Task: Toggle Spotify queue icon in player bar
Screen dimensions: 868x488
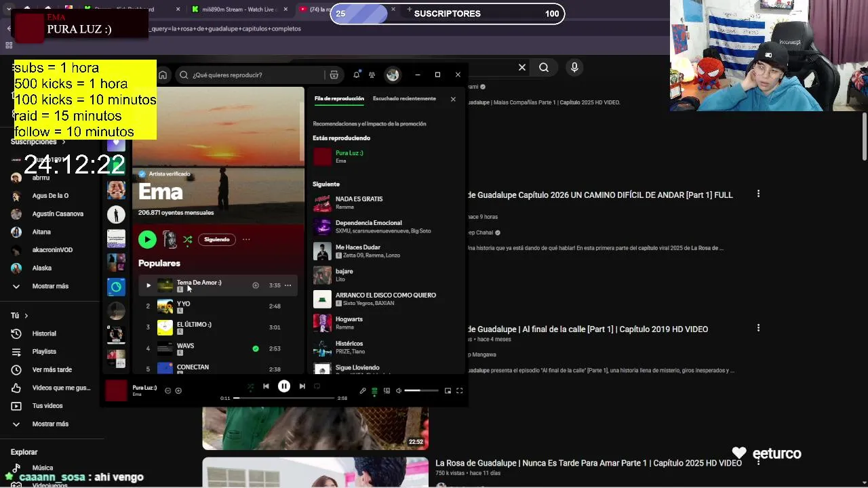Action: 374,390
